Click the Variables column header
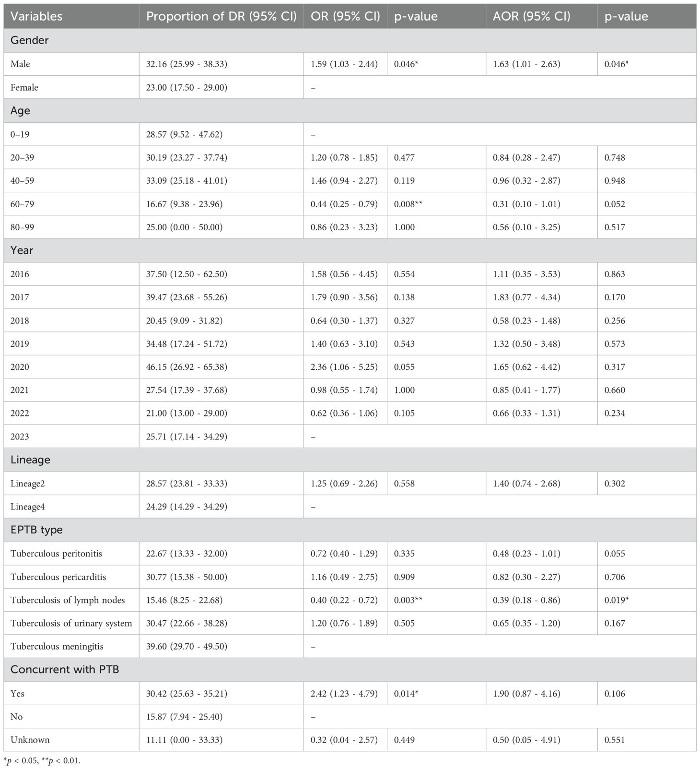This screenshot has height=769, width=700. click(36, 16)
